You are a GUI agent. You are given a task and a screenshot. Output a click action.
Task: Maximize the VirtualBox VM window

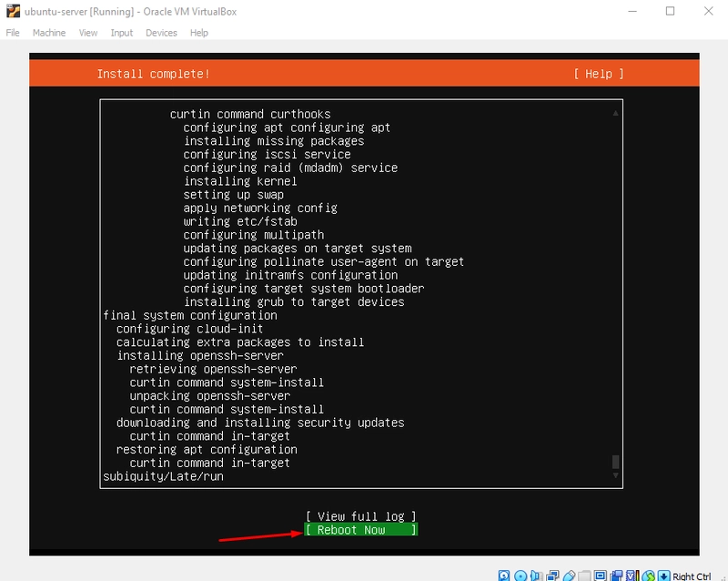[670, 11]
